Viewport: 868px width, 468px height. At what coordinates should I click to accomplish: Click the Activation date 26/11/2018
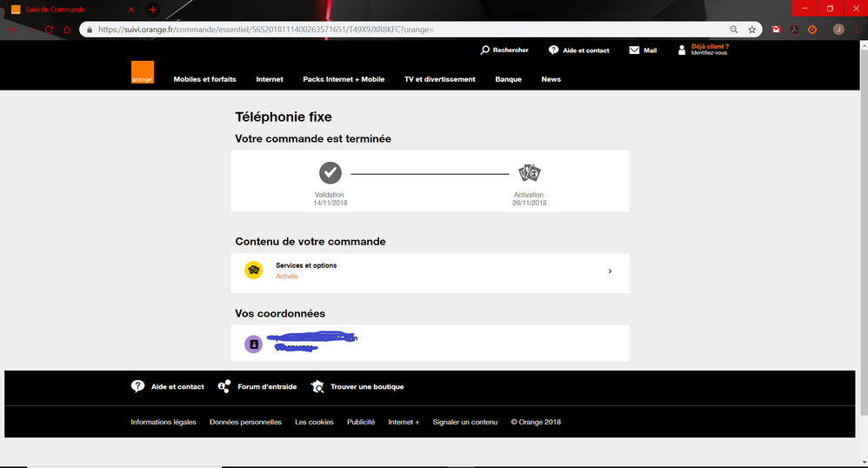529,203
